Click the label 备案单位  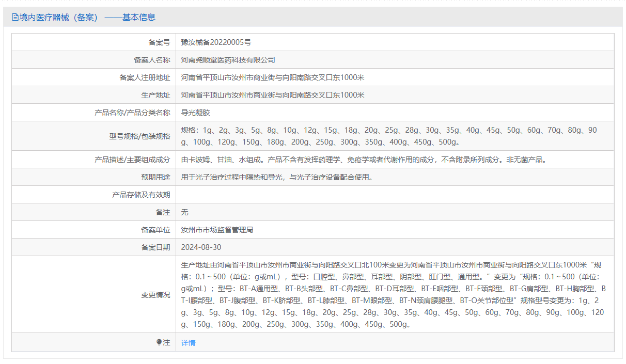(155, 230)
